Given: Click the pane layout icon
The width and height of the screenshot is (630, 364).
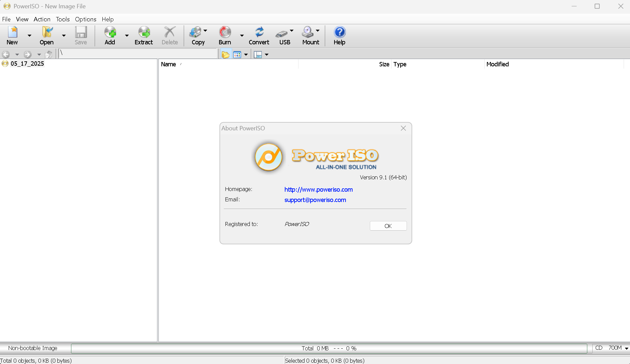Looking at the screenshot, I should [x=258, y=54].
